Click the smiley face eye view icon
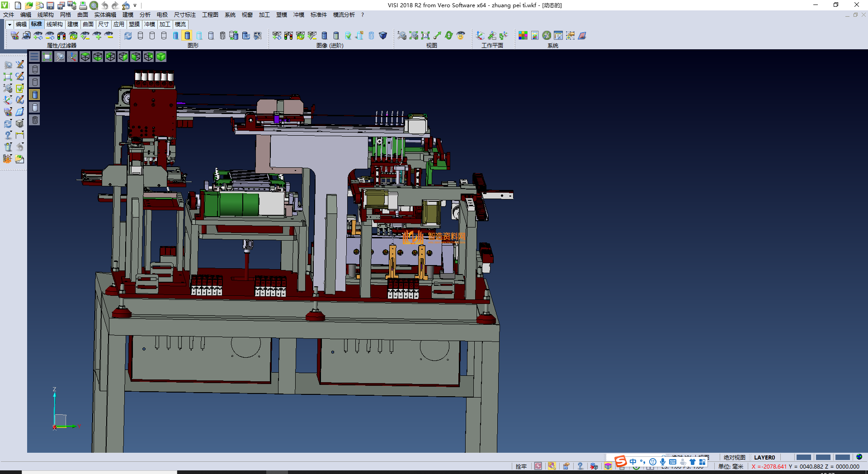868x474 pixels. tap(460, 36)
